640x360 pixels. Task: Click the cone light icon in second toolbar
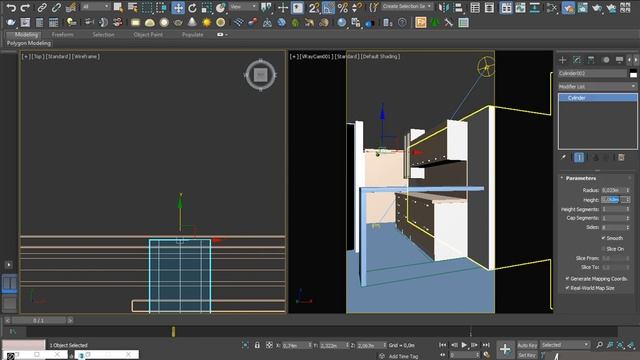[192, 22]
